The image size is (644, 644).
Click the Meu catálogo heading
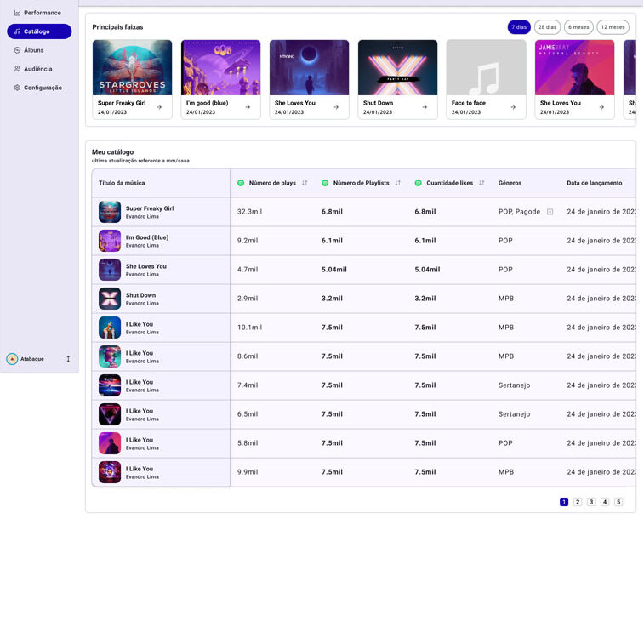pos(112,152)
